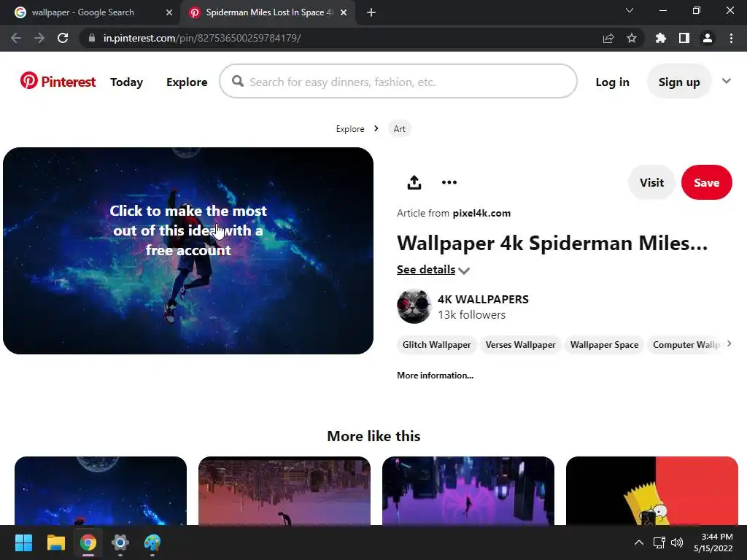Screen dimensions: 747x560
Task: Show hidden system tray icons
Action: [x=639, y=542]
